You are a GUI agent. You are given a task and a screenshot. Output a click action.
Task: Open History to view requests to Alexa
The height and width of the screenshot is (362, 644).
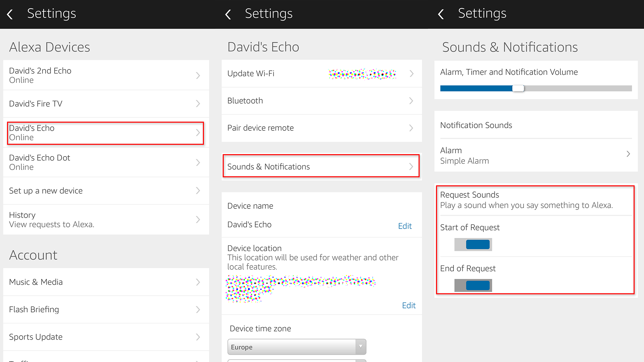(106, 220)
